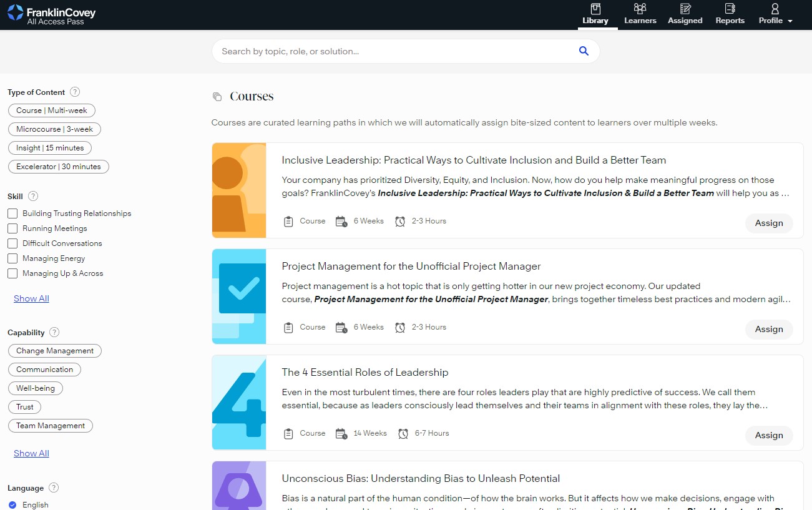Open the Learners tab
The image size is (812, 510).
pos(640,15)
